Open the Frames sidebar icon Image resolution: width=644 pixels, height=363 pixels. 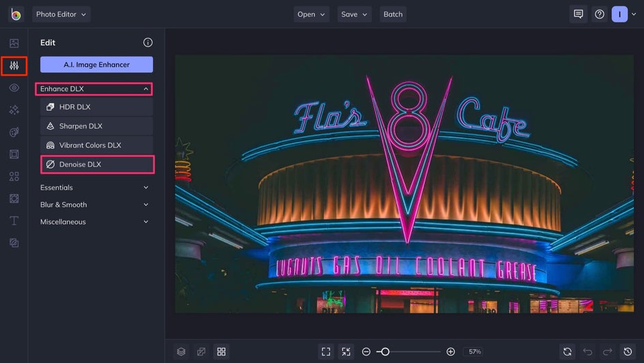14,154
